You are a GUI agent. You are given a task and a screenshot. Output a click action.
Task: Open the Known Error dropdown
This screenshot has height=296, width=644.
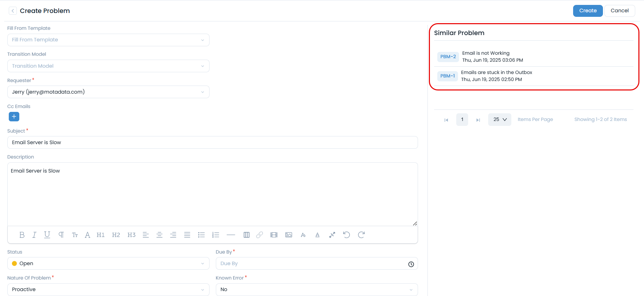pyautogui.click(x=317, y=289)
